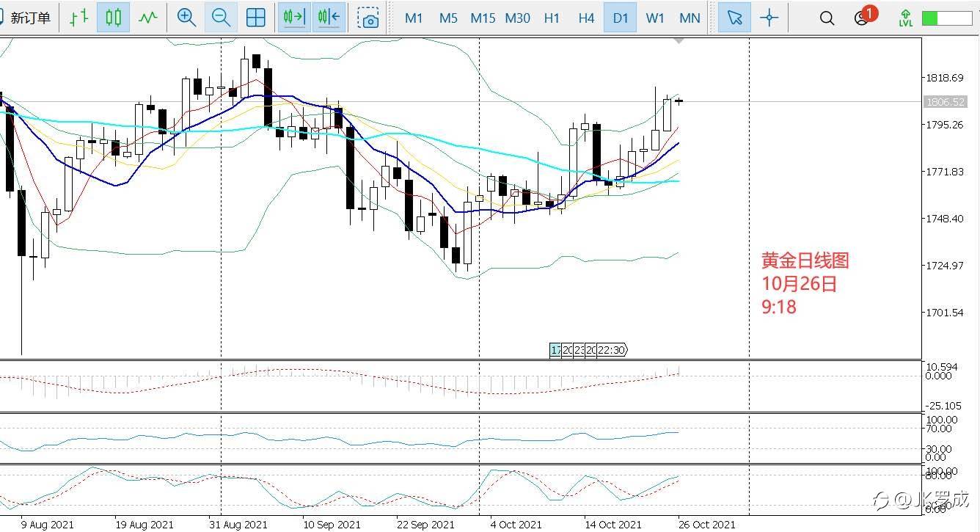The width and height of the screenshot is (980, 532).
Task: Click the 22 Sep 2021 date label
Action: pos(425,525)
